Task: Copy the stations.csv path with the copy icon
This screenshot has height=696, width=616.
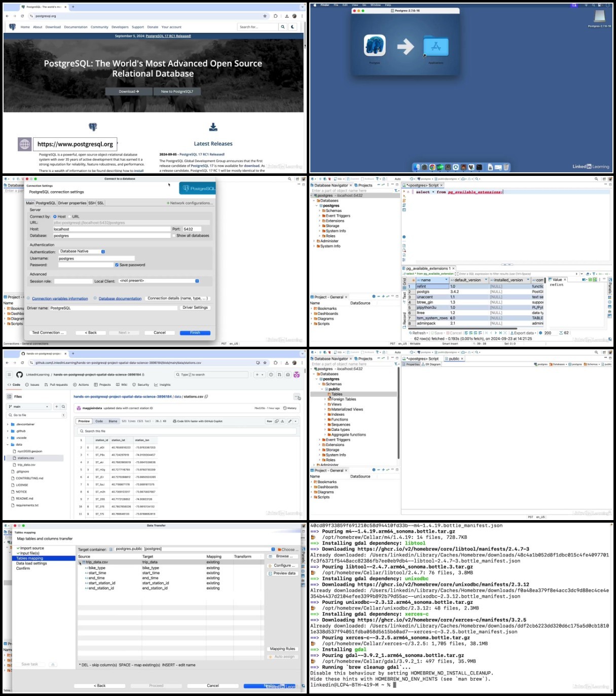Action: point(206,396)
